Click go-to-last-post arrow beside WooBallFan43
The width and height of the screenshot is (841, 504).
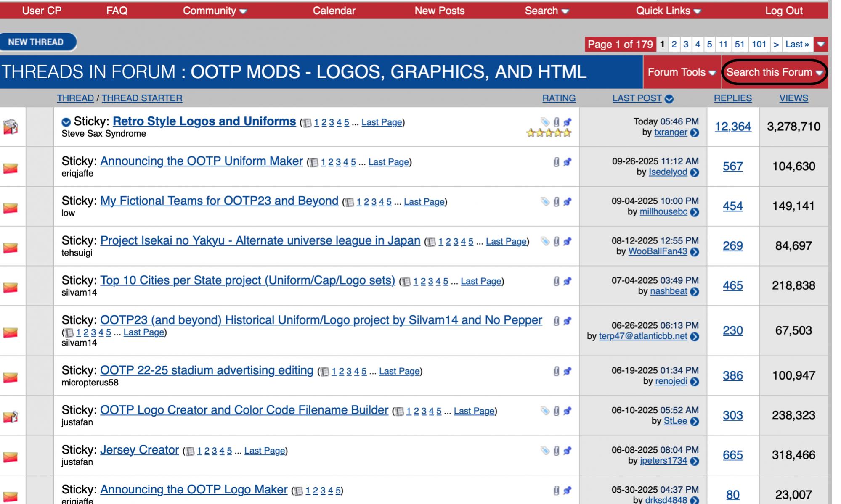pos(695,252)
